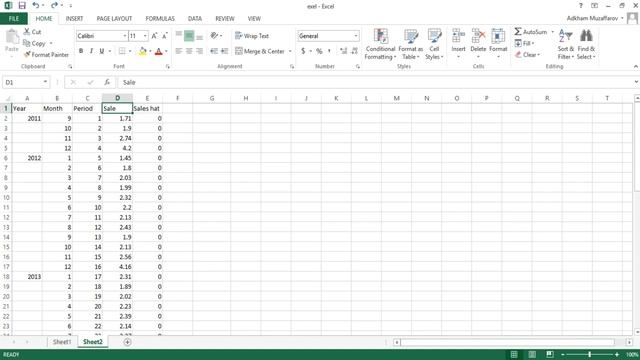Toggle align text right
640x360 pixels.
click(199, 51)
